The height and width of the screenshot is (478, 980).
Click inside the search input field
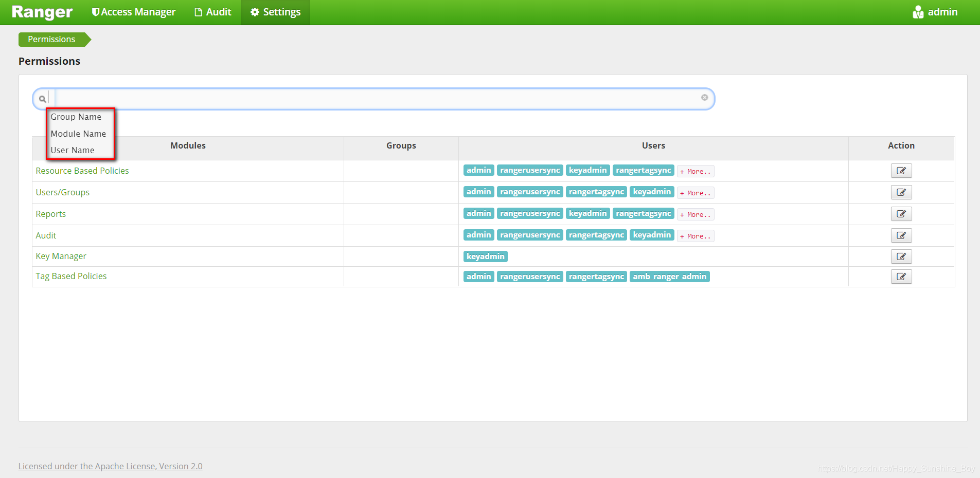click(x=360, y=98)
